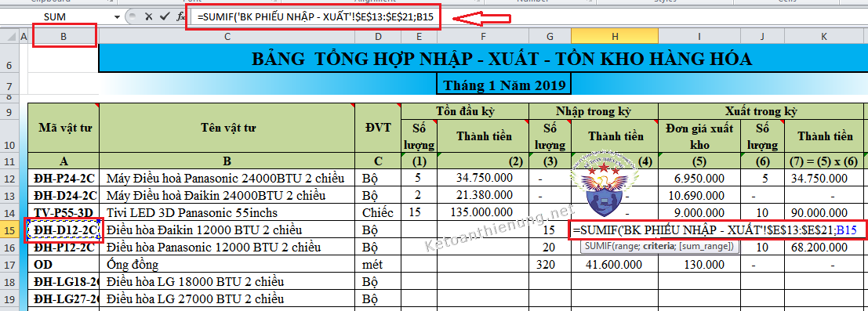Image resolution: width=868 pixels, height=311 pixels.
Task: Click 'Điều hòa LG 18000 BTU 2 chiều' cell
Action: pyautogui.click(x=227, y=282)
